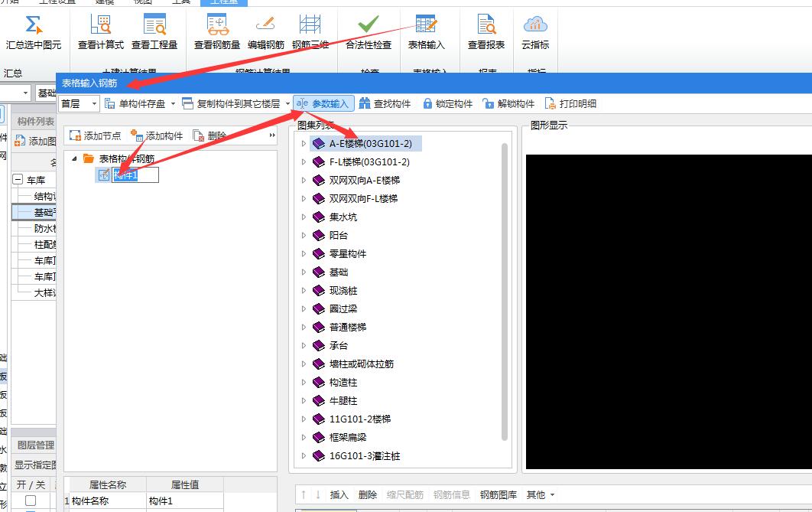Click the 汇总选中图元 sigma icon
The width and height of the screenshot is (812, 512).
click(x=33, y=24)
